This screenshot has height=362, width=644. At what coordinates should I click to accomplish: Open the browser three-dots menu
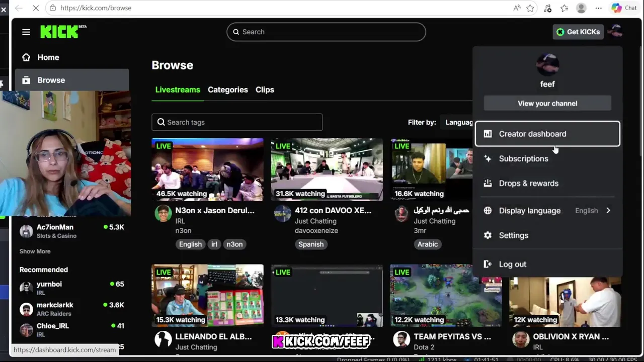tap(598, 8)
